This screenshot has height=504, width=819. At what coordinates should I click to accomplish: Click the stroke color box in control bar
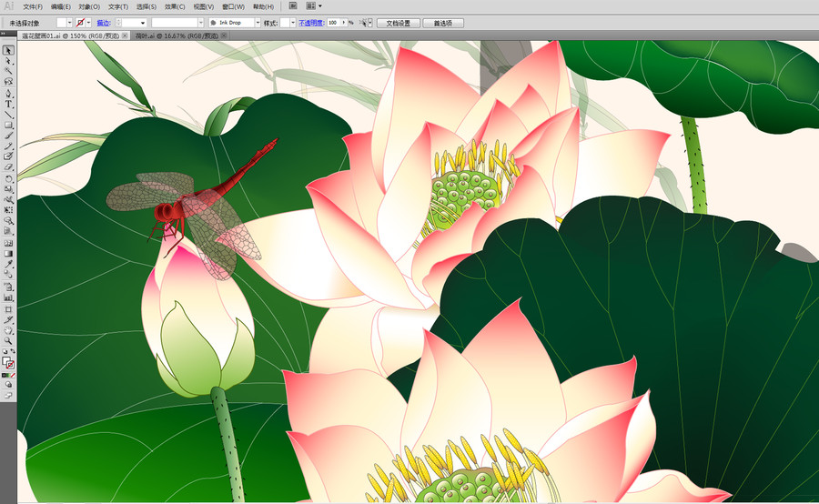80,23
